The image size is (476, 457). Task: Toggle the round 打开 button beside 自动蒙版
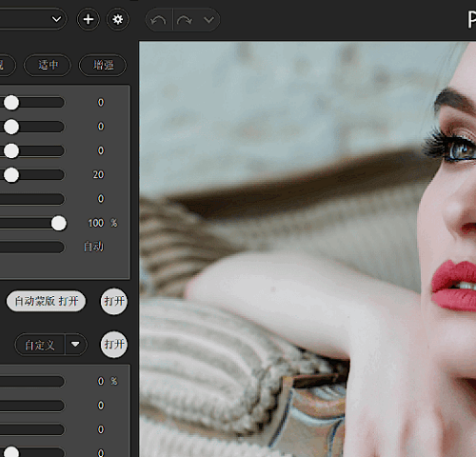pyautogui.click(x=114, y=301)
